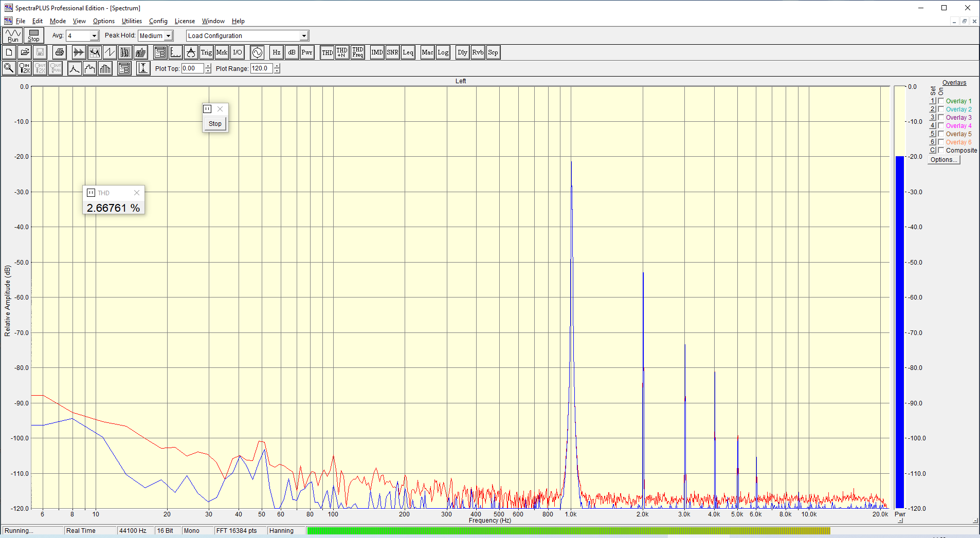Click the IMD distortion icon
Viewport: 980px width, 538px height.
pyautogui.click(x=377, y=52)
